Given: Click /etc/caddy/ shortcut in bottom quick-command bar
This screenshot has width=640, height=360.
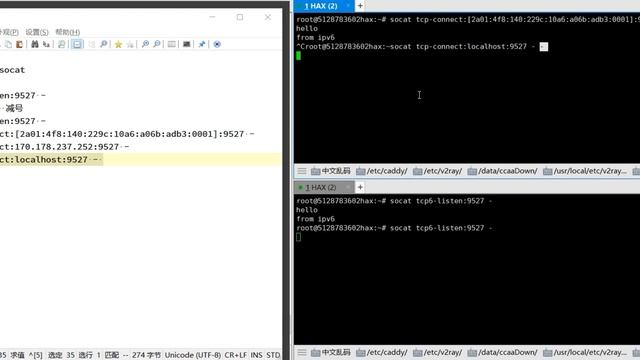Looking at the screenshot, I should pyautogui.click(x=382, y=352).
